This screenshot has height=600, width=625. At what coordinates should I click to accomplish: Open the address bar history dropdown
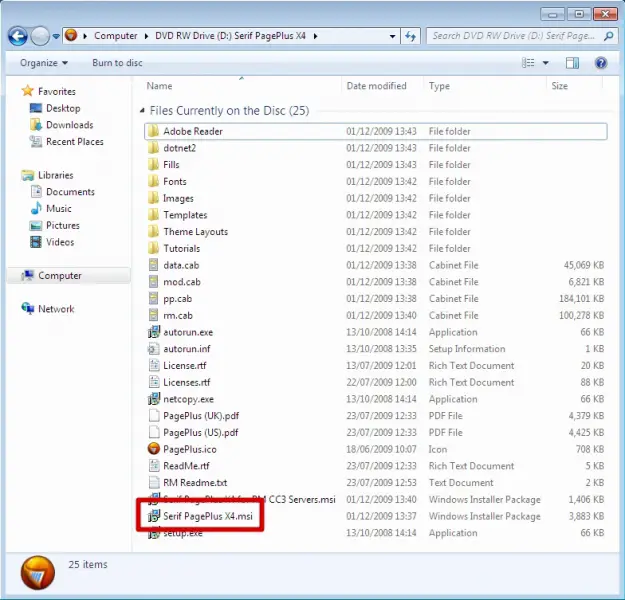(x=393, y=36)
